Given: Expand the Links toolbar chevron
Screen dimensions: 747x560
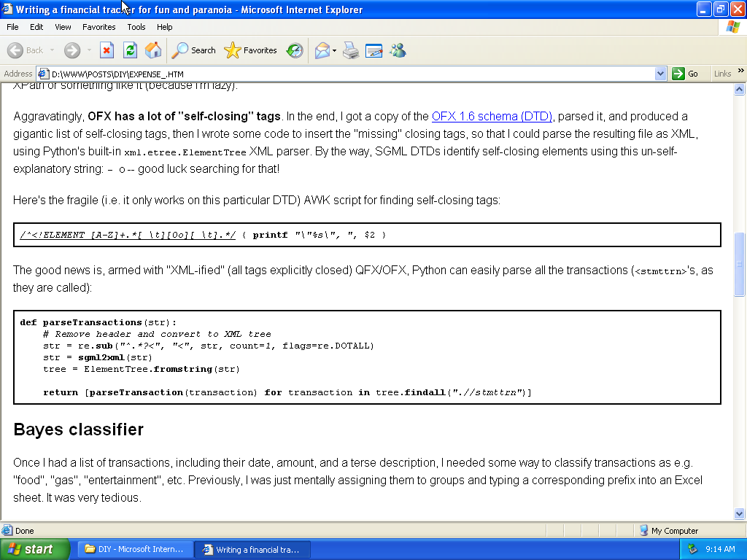Looking at the screenshot, I should (741, 71).
